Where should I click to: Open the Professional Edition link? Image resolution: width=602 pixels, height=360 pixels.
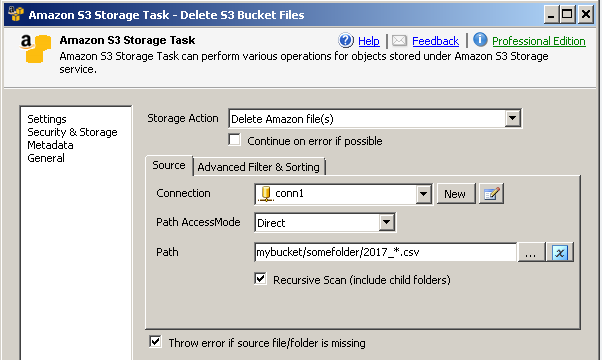pos(539,41)
